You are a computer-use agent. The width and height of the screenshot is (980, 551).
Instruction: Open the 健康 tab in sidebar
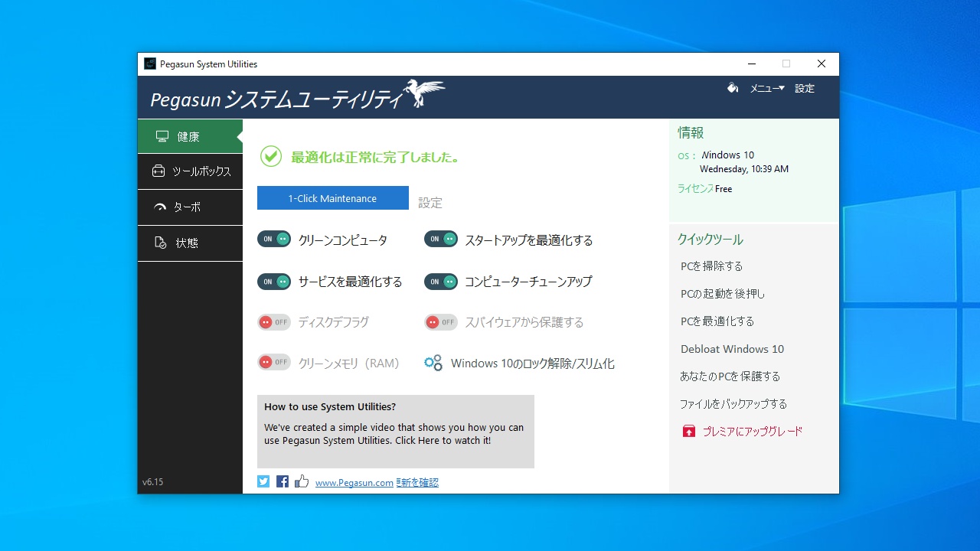190,136
